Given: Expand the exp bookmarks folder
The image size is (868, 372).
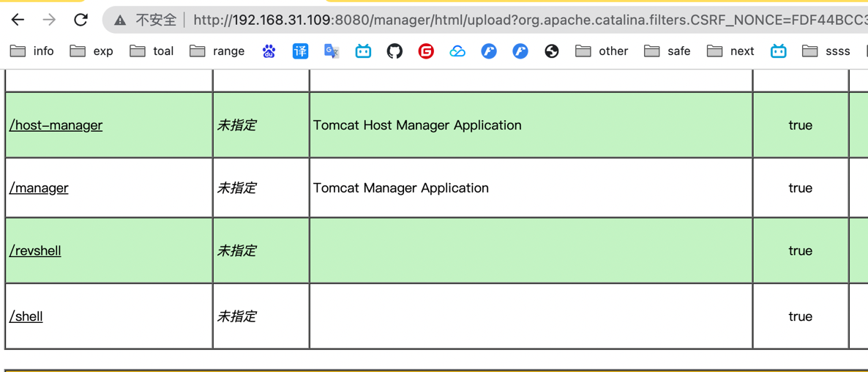Looking at the screenshot, I should point(91,51).
